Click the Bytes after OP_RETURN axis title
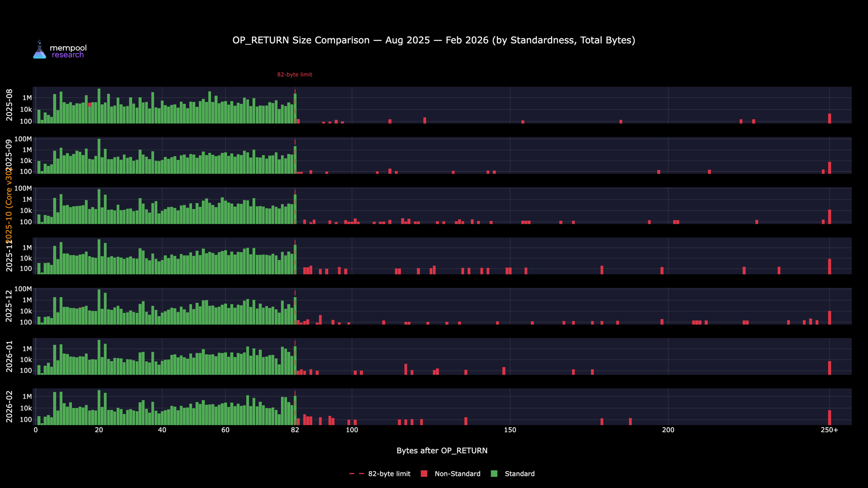The width and height of the screenshot is (868, 488). pyautogui.click(x=442, y=451)
